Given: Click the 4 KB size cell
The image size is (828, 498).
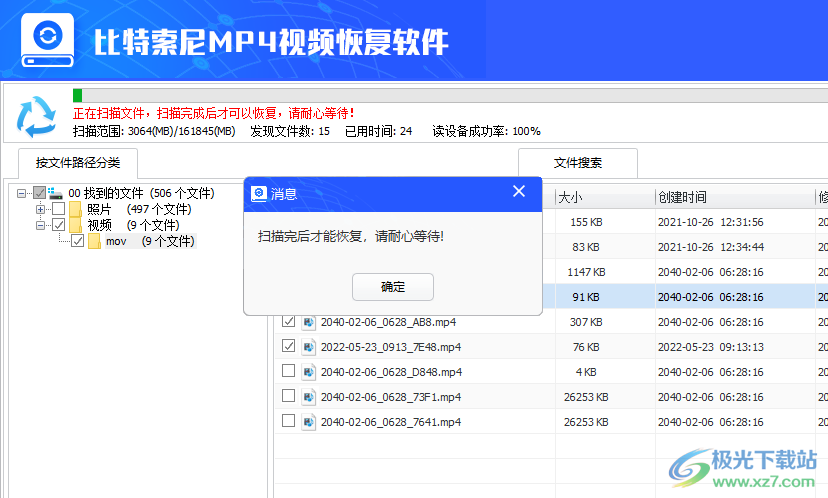Looking at the screenshot, I should tap(586, 372).
